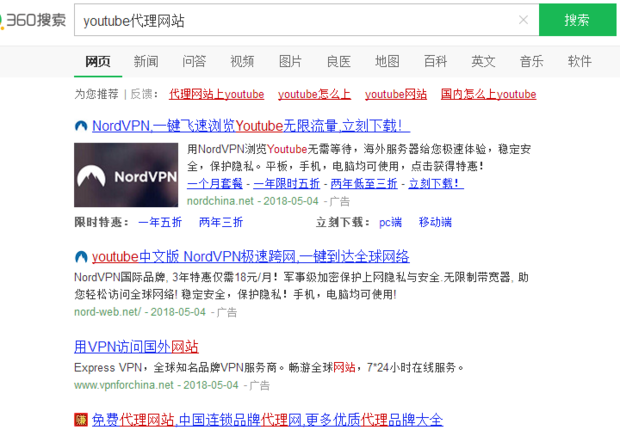The image size is (620, 430).
Task: Open the 软件 tab
Action: point(580,61)
